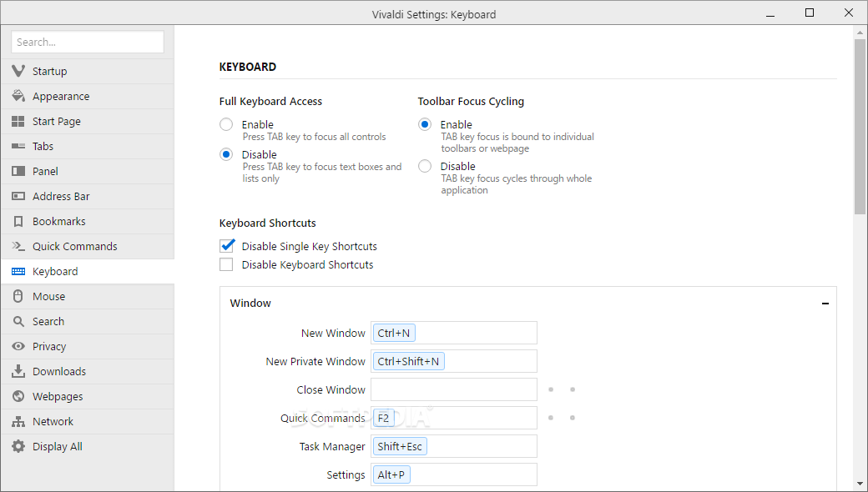Click the Ctrl+Shift+N shortcut tag
The width and height of the screenshot is (868, 492).
pos(408,361)
